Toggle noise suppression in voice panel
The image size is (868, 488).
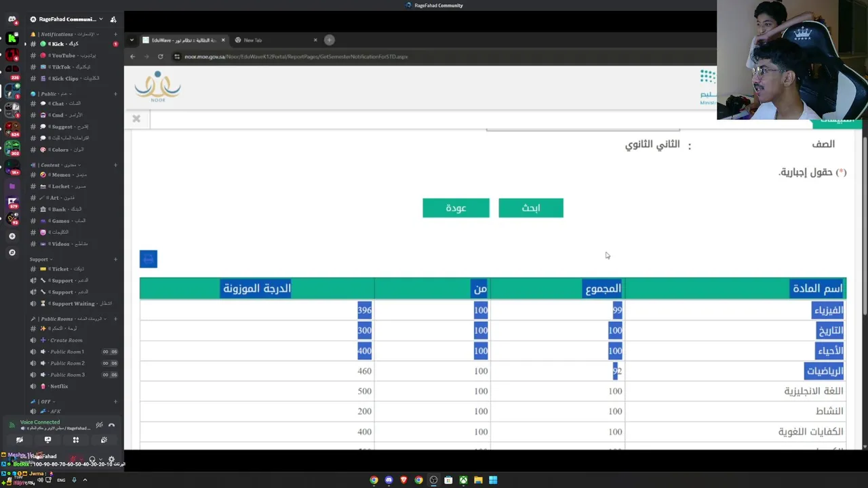(99, 425)
